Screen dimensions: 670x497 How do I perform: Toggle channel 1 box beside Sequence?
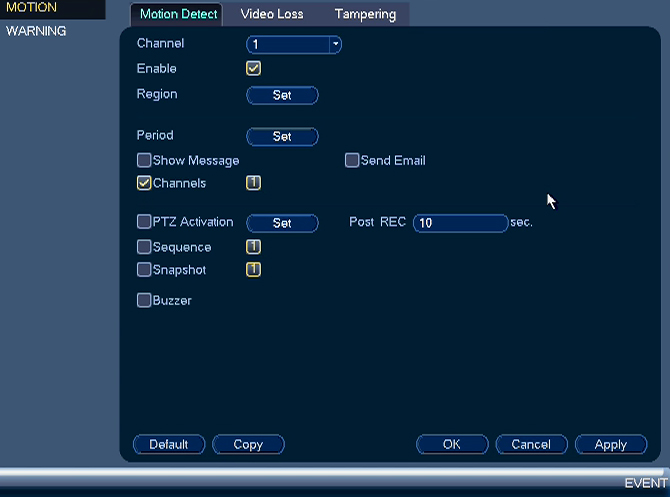coord(253,247)
